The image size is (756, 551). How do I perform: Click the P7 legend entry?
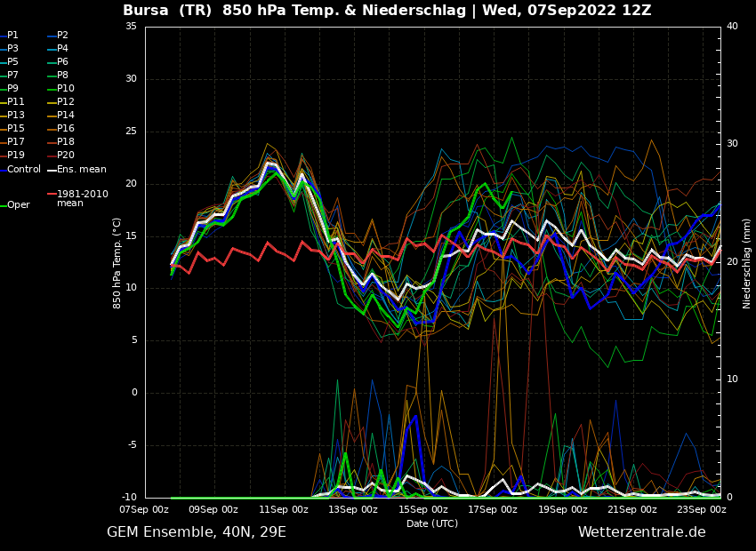9,76
